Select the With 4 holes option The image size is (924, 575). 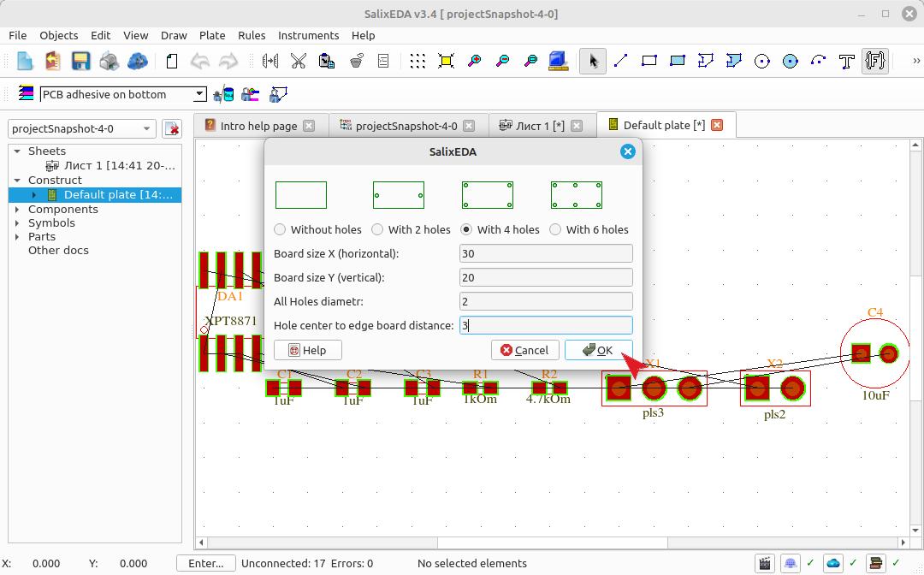tap(500, 230)
